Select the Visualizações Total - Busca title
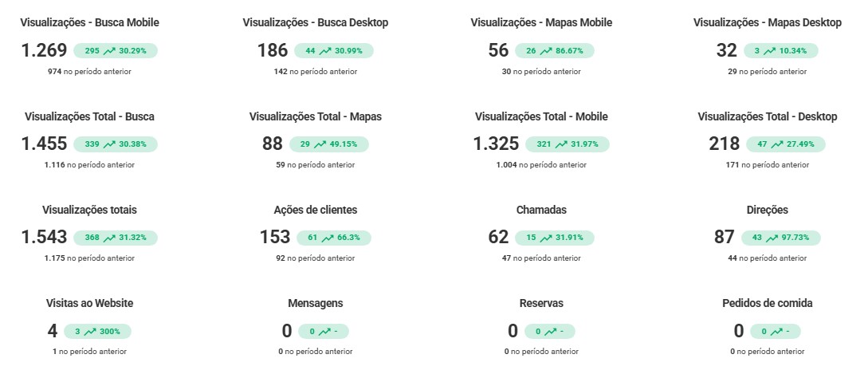Screen dimensions: 868x374 pyautogui.click(x=89, y=116)
